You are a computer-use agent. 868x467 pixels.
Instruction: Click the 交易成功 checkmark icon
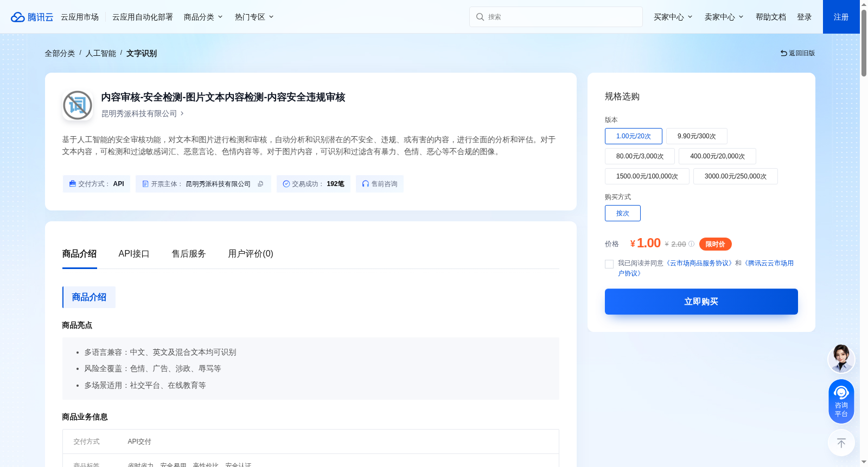pos(286,184)
